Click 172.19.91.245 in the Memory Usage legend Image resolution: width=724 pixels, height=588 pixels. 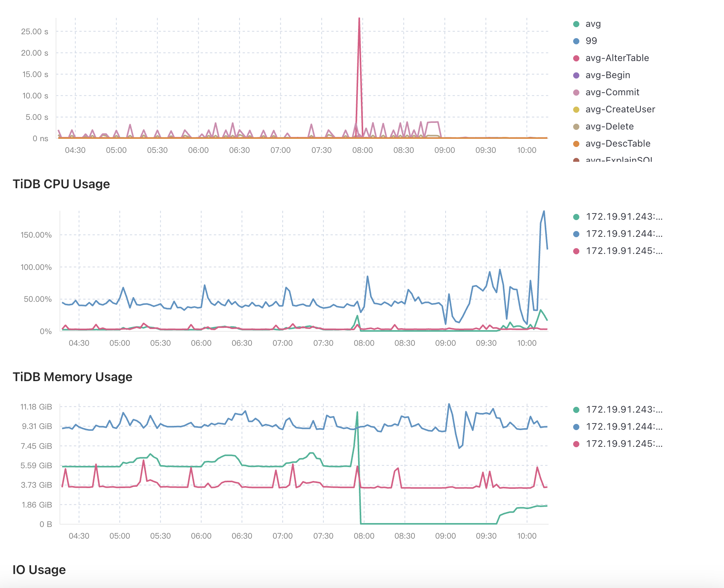point(624,444)
